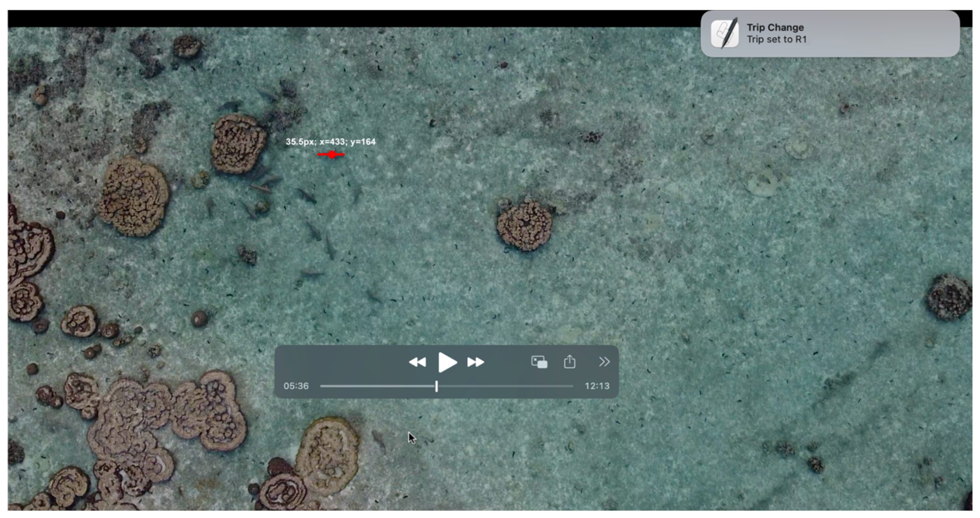Image resolution: width=980 pixels, height=518 pixels.
Task: Enable picture-in-picture mode icon
Action: click(x=539, y=362)
